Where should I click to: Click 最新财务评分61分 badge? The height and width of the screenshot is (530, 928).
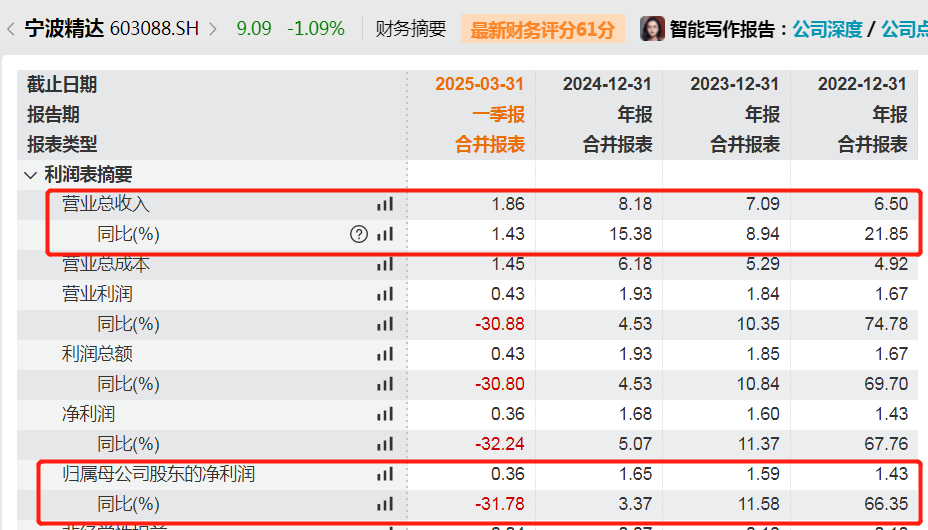pos(542,29)
